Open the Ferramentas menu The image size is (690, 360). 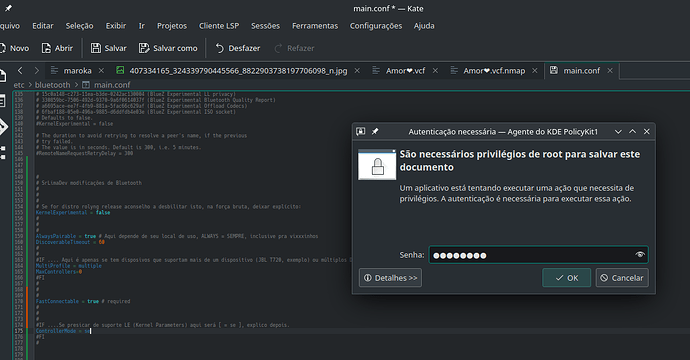click(x=315, y=26)
